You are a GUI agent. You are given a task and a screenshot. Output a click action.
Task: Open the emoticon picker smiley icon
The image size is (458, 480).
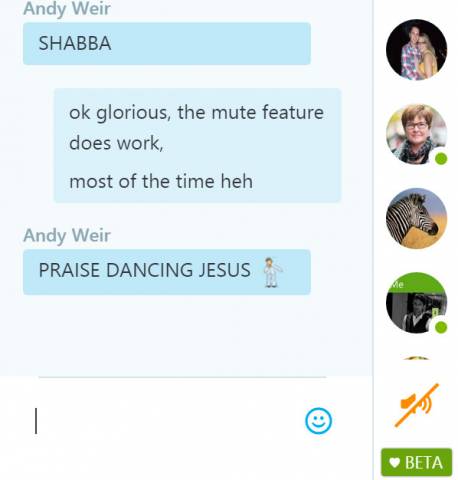(x=318, y=421)
